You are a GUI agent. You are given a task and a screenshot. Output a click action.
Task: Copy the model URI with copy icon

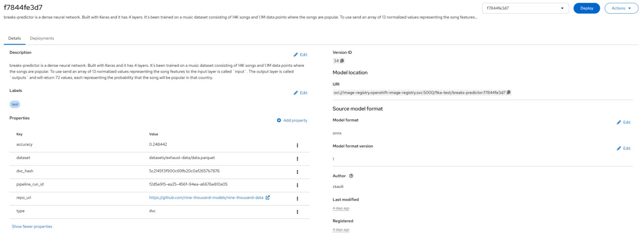(x=509, y=93)
